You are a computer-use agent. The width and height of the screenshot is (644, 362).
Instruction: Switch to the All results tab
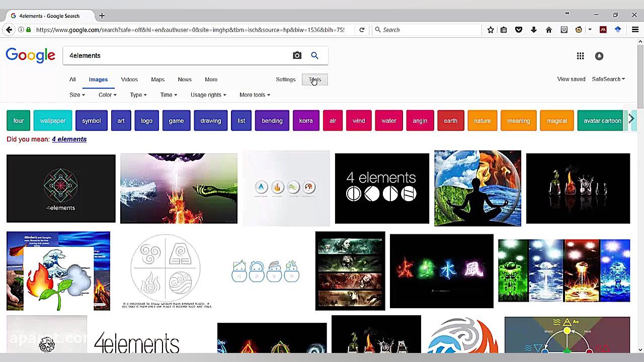[72, 79]
